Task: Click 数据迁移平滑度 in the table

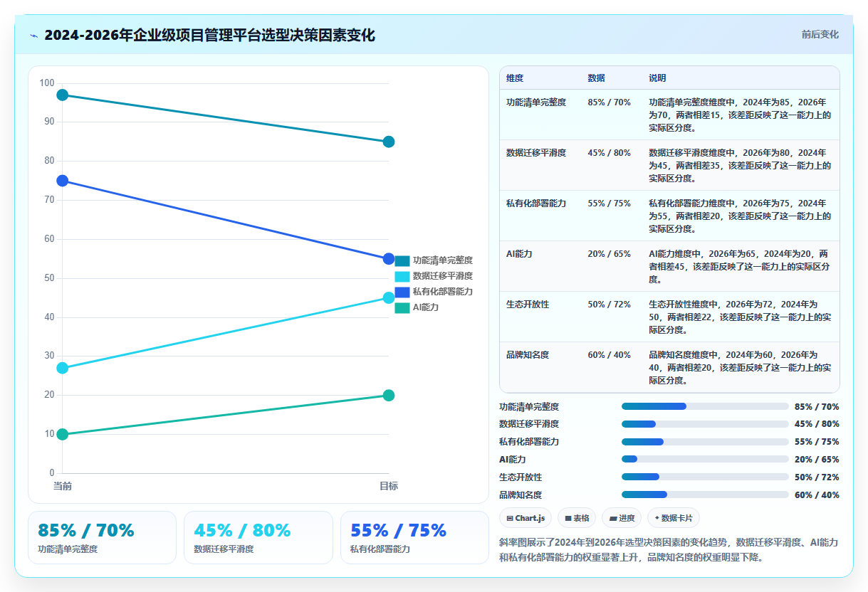Action: click(x=536, y=153)
